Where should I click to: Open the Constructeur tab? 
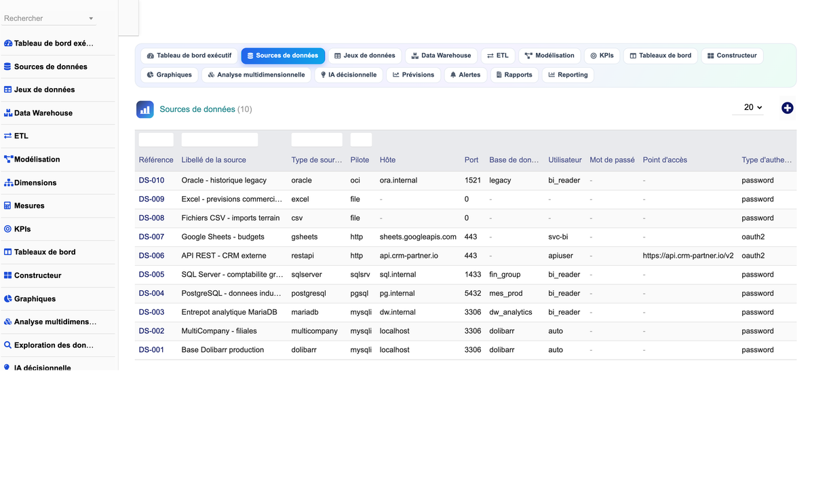(732, 56)
